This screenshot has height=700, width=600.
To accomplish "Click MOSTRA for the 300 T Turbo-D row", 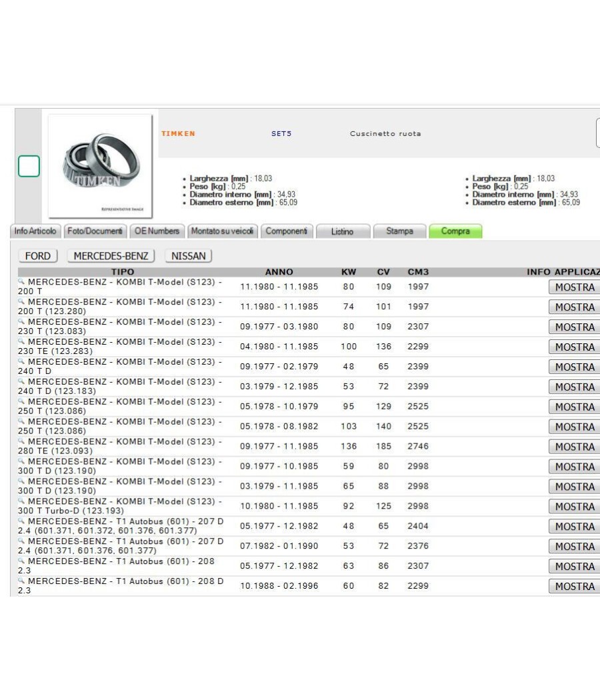I will 575,506.
